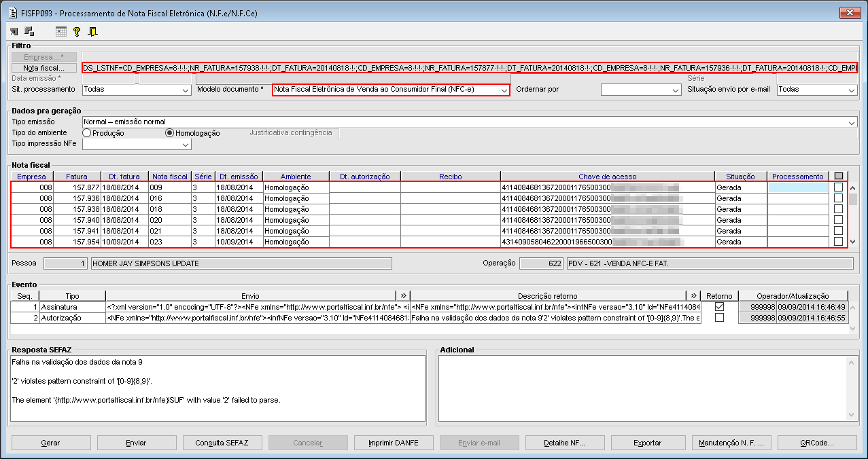Screen dimensions: 868x459
Task: Click the overlapping squares toolbar icon
Action: (x=29, y=31)
